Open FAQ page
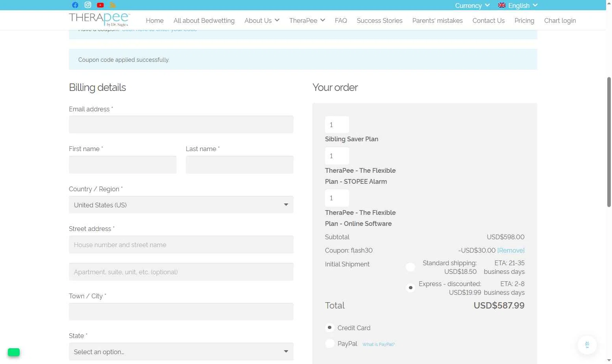The width and height of the screenshot is (612, 364). tap(341, 20)
